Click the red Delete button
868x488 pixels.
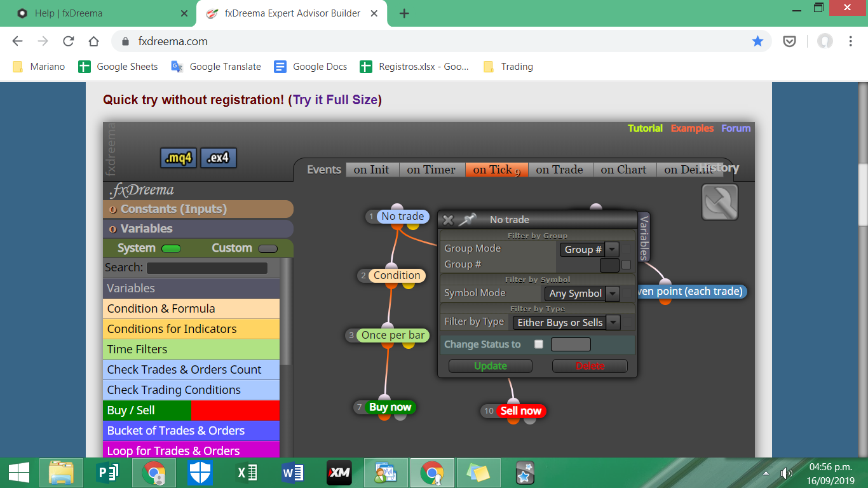point(590,366)
